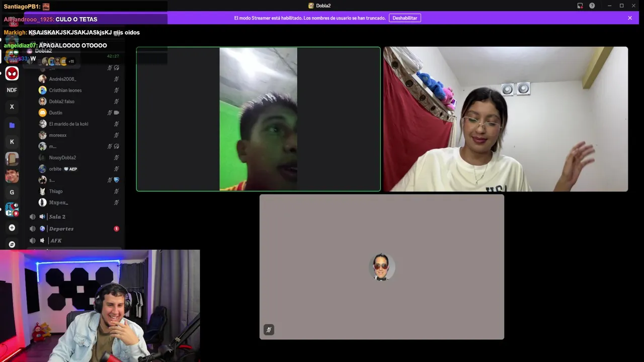
Task: Open the server with the bread avatar
Action: (x=12, y=159)
